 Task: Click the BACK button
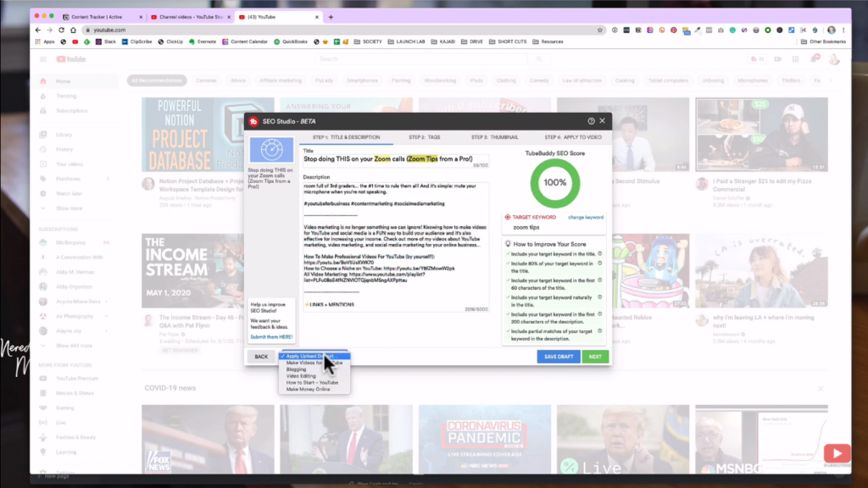[261, 357]
